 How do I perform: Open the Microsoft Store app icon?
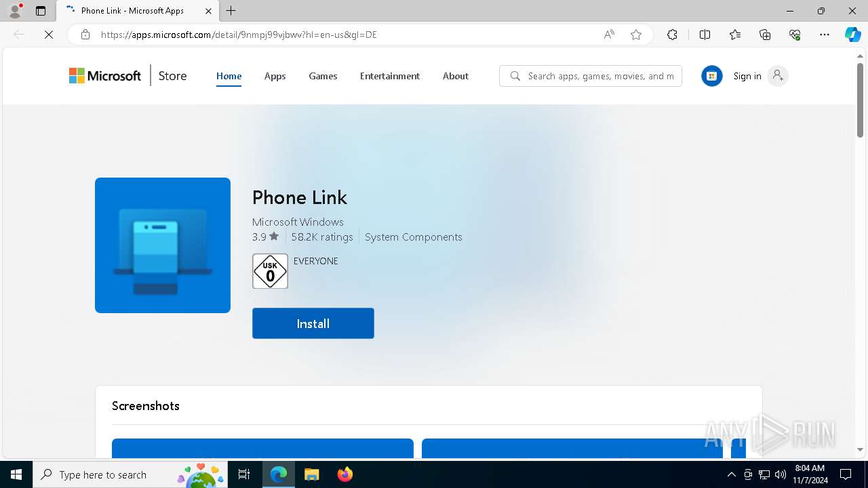[x=711, y=76]
